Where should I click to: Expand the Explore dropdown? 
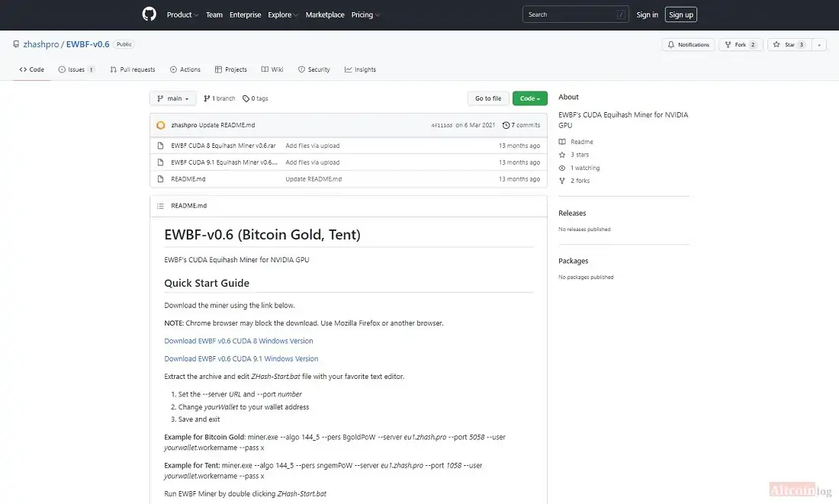point(283,15)
